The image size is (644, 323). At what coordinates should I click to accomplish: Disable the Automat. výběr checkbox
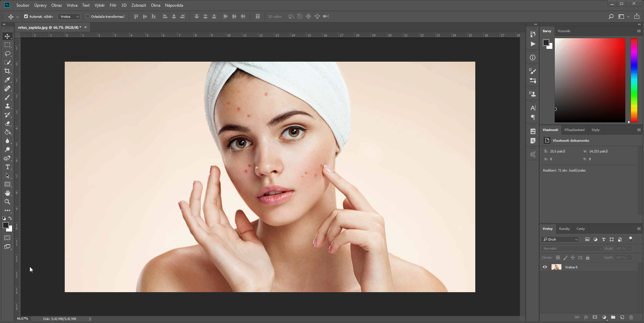[x=25, y=16]
